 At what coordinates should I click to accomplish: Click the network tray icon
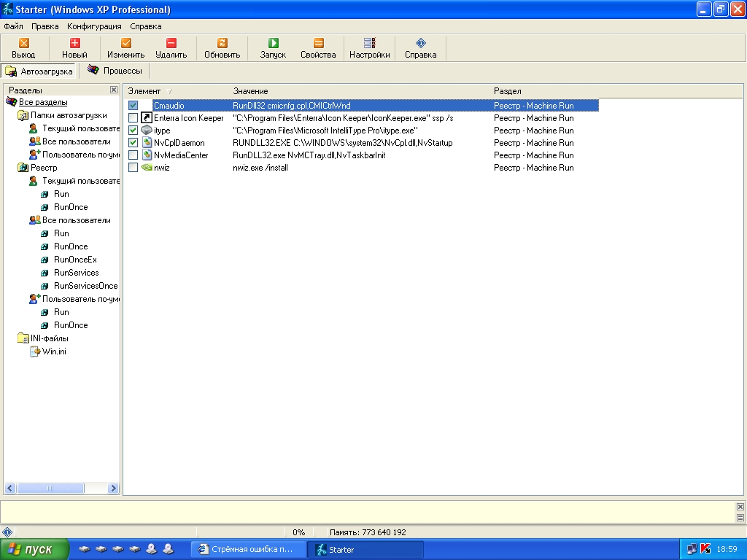tap(692, 549)
